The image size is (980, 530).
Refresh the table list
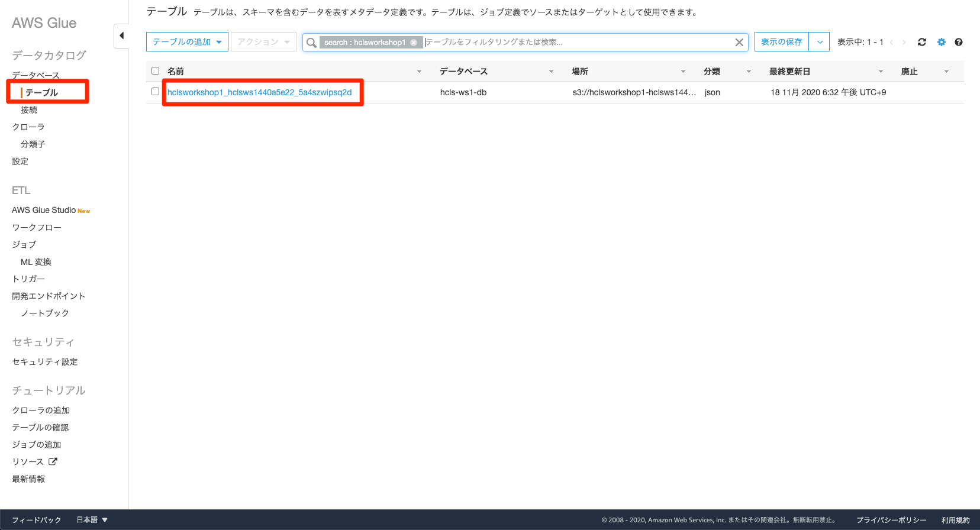pos(922,42)
